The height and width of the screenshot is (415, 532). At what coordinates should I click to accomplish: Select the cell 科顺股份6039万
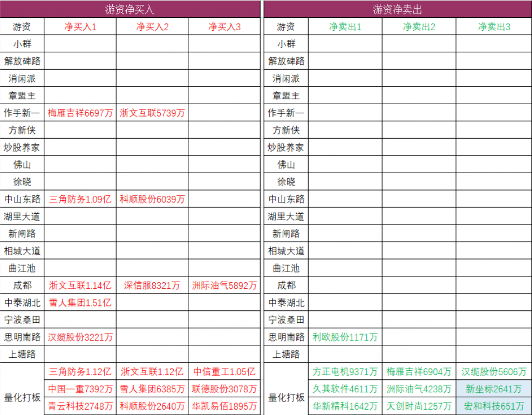point(152,199)
